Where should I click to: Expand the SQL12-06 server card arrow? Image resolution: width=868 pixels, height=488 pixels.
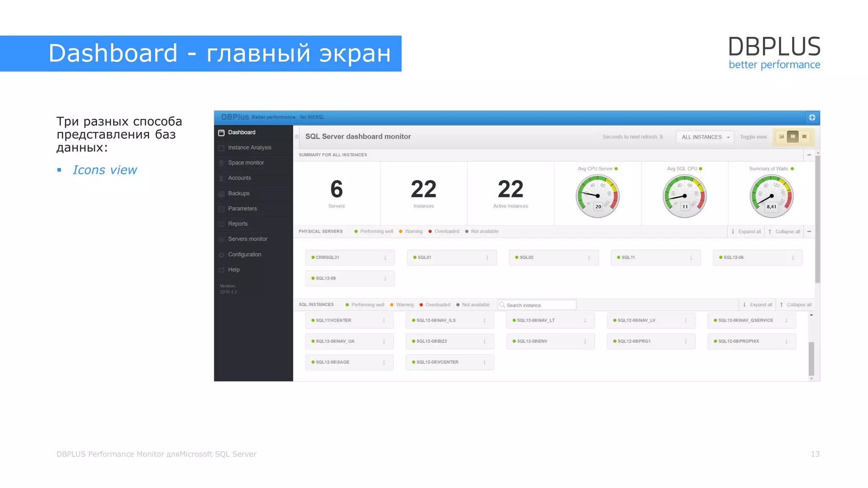point(793,258)
